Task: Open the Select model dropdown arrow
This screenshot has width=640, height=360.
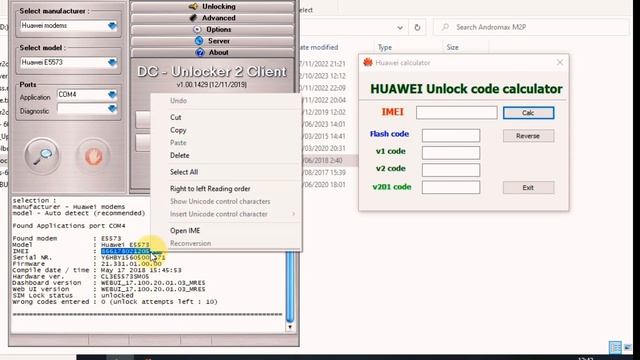Action: pos(112,62)
